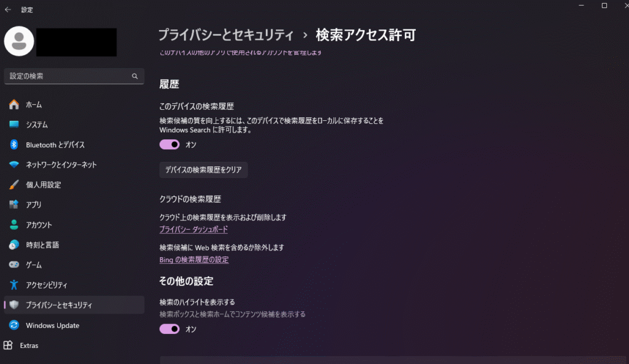The image size is (629, 364).
Task: Go back using the arrow at top-left
Action: (x=8, y=9)
